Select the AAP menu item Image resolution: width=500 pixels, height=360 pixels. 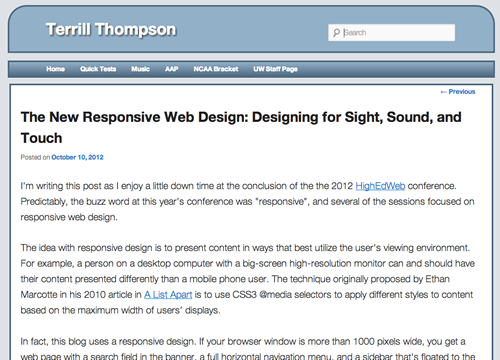click(x=171, y=69)
